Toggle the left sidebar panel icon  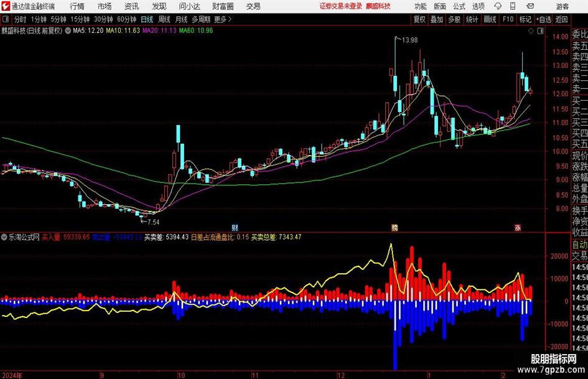[x=6, y=19]
